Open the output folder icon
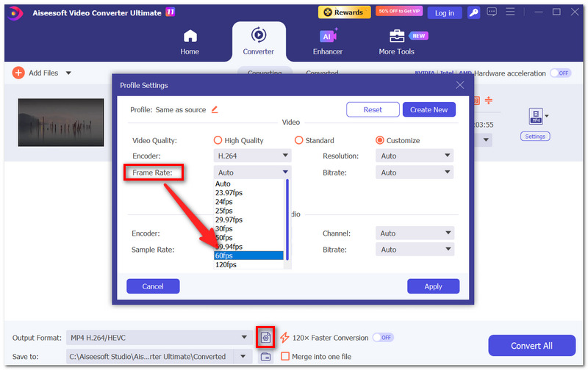 tap(266, 357)
